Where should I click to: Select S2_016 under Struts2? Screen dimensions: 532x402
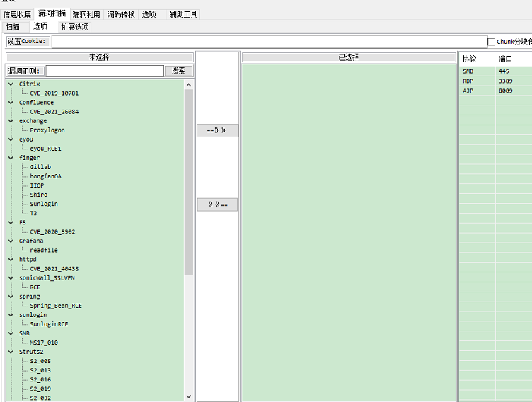point(40,380)
